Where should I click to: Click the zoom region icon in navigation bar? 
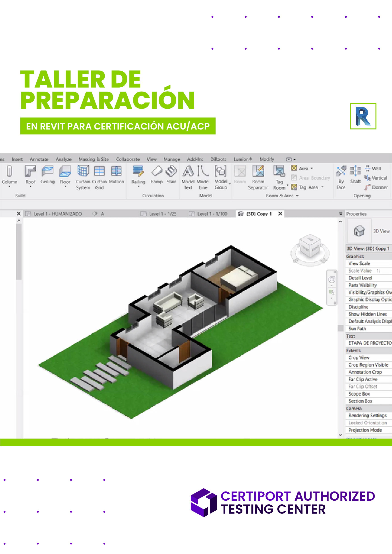click(x=332, y=292)
